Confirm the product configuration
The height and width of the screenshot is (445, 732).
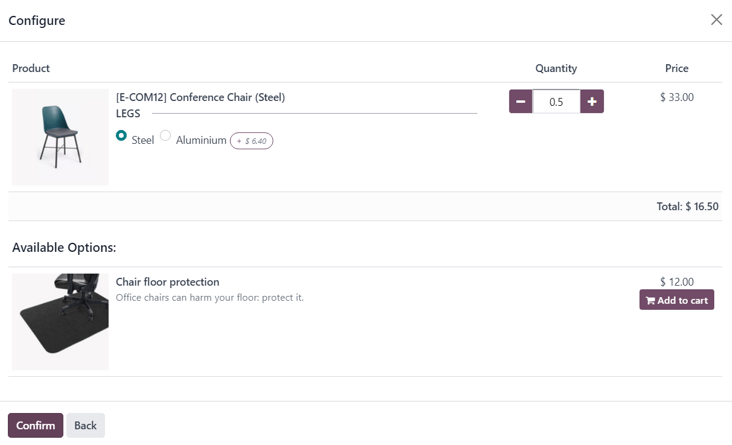(35, 425)
